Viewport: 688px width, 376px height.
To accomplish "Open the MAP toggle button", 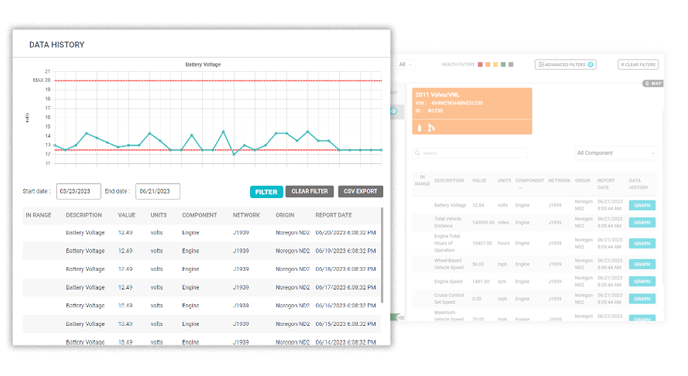I will point(653,83).
